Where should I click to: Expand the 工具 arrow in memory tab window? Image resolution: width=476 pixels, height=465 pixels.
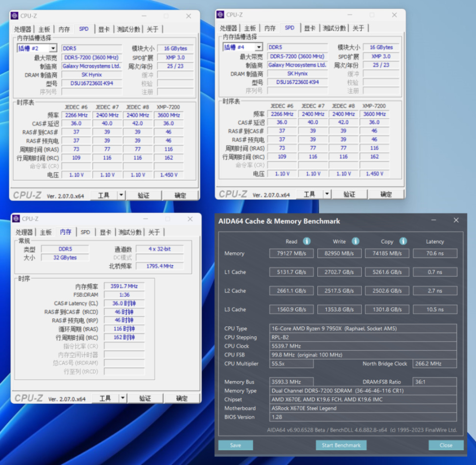122,398
